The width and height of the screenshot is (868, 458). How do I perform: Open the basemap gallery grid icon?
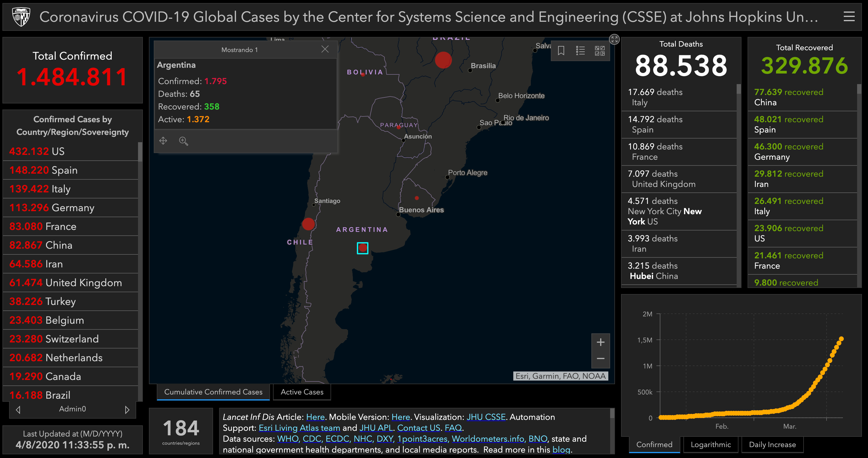click(600, 51)
